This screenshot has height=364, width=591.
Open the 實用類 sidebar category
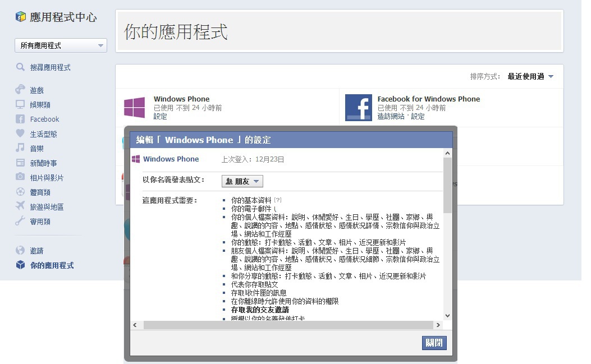click(x=40, y=222)
